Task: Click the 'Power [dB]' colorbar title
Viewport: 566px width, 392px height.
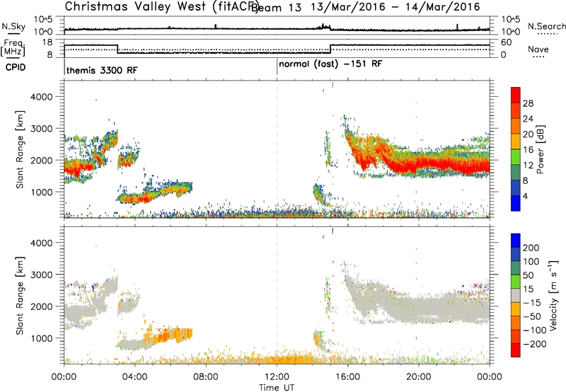Action: pos(540,149)
